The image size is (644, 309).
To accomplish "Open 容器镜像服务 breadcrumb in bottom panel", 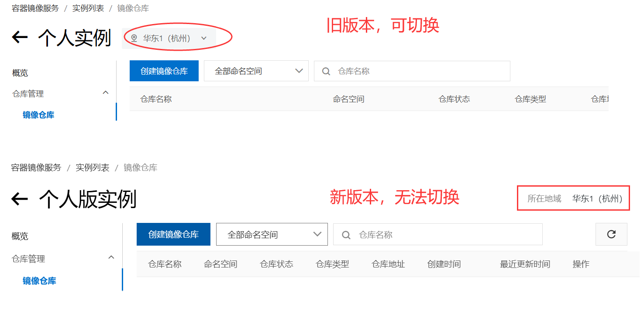I will coord(36,167).
